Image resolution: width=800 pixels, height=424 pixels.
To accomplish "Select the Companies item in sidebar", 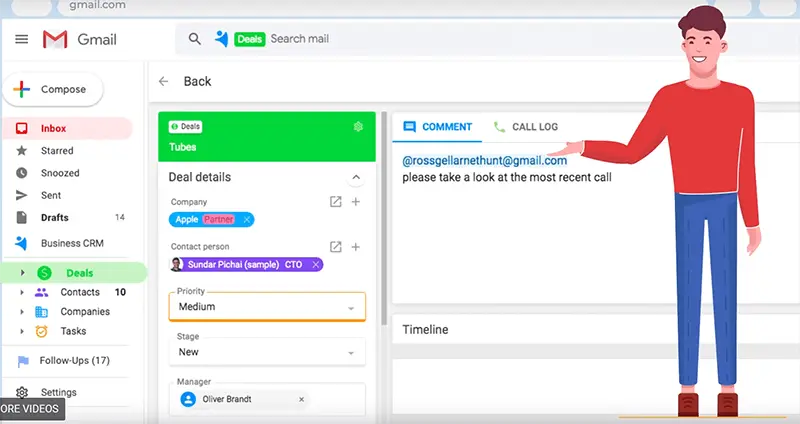I will click(x=85, y=312).
